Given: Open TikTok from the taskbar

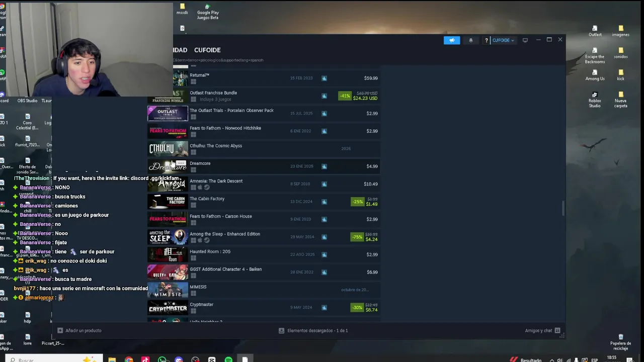Looking at the screenshot, I should 145,359.
